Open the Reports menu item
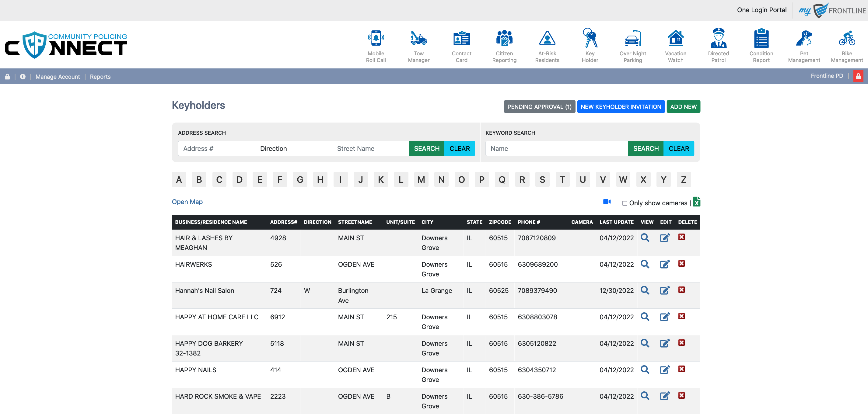Image resolution: width=868 pixels, height=416 pixels. point(100,77)
